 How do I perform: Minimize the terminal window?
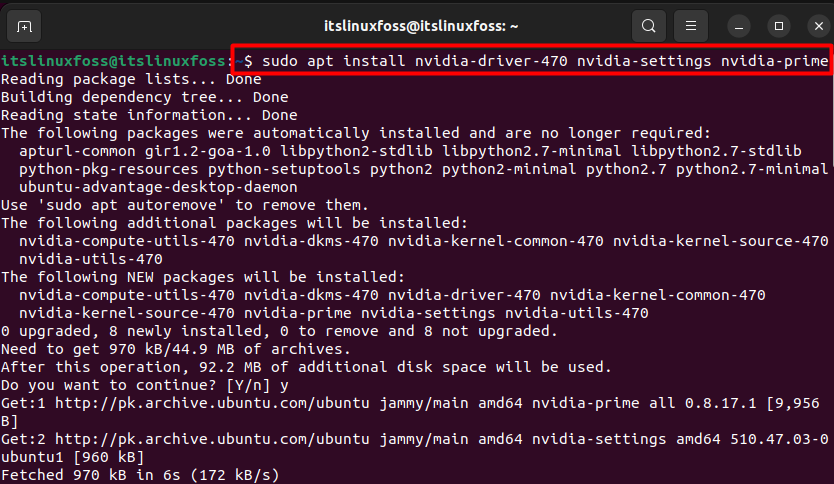(x=739, y=26)
